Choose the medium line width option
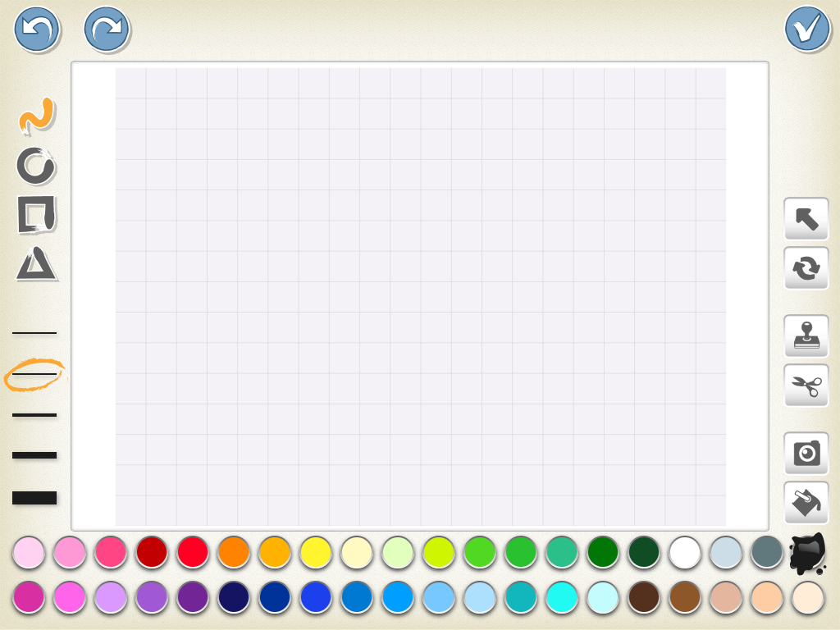This screenshot has width=840, height=630. (x=34, y=415)
